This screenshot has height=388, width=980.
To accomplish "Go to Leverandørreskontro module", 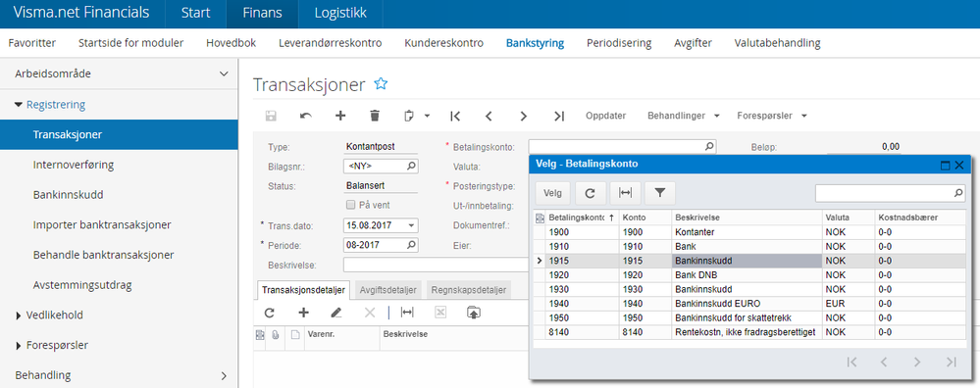I will pyautogui.click(x=330, y=43).
